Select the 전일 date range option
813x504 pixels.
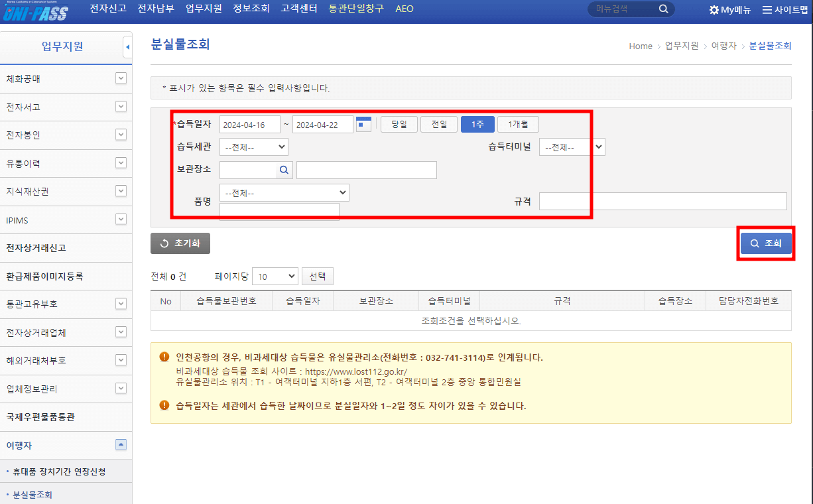point(438,124)
